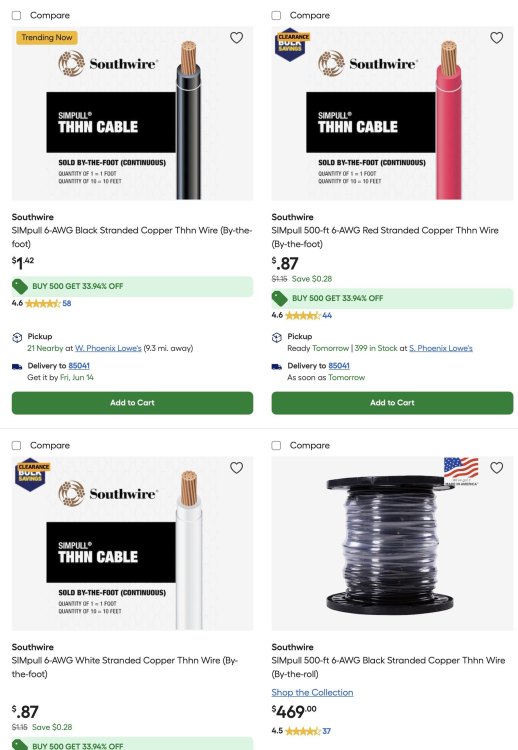The image size is (518, 750).
Task: Open the black wire roll product image
Action: pos(392,543)
